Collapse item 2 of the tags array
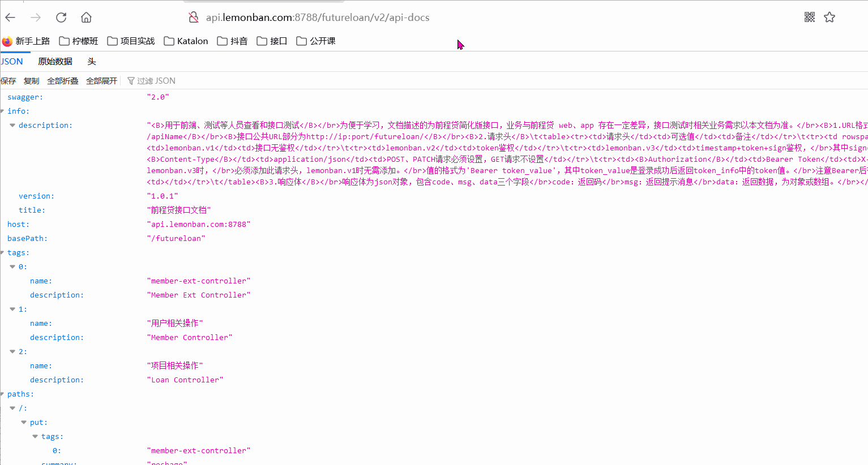Screen dimensions: 868x465 point(12,352)
